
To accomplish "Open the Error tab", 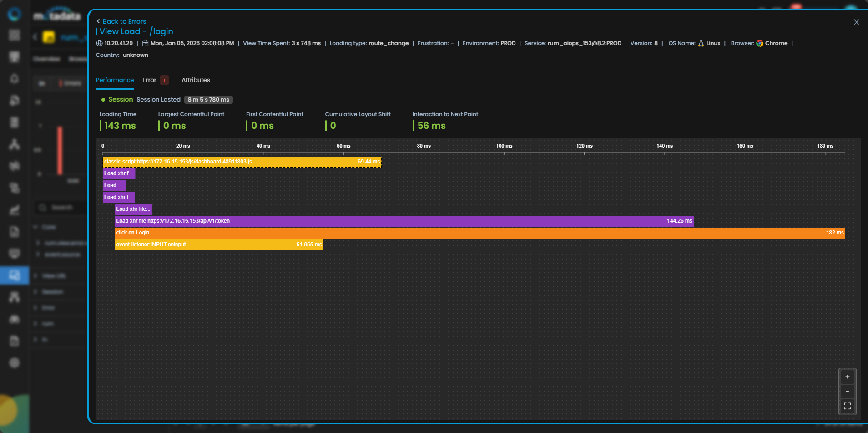I will [150, 80].
